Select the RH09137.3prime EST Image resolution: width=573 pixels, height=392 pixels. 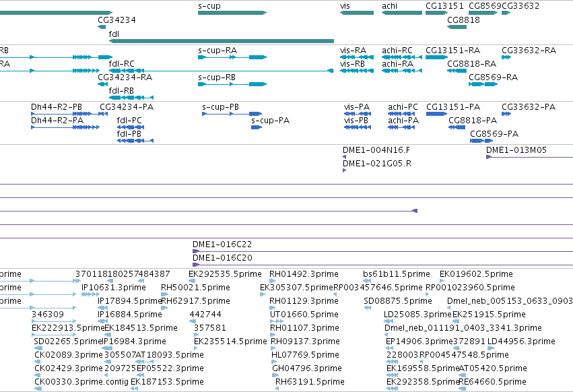click(x=274, y=348)
